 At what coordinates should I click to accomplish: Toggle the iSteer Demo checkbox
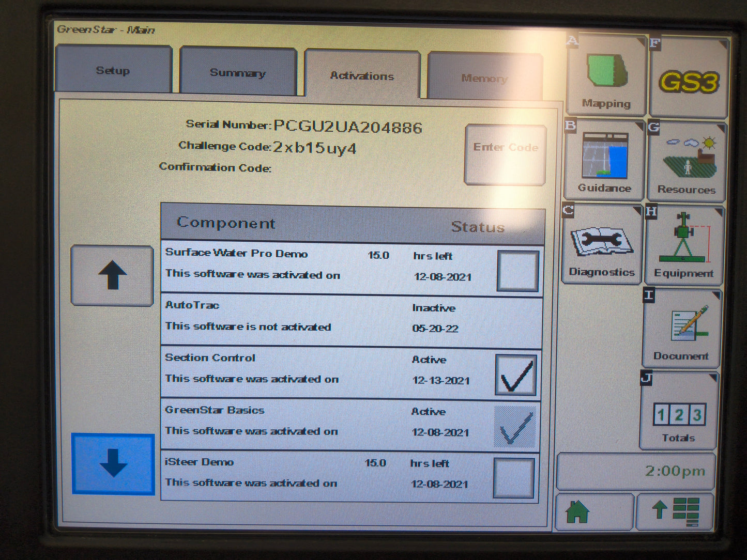point(513,478)
